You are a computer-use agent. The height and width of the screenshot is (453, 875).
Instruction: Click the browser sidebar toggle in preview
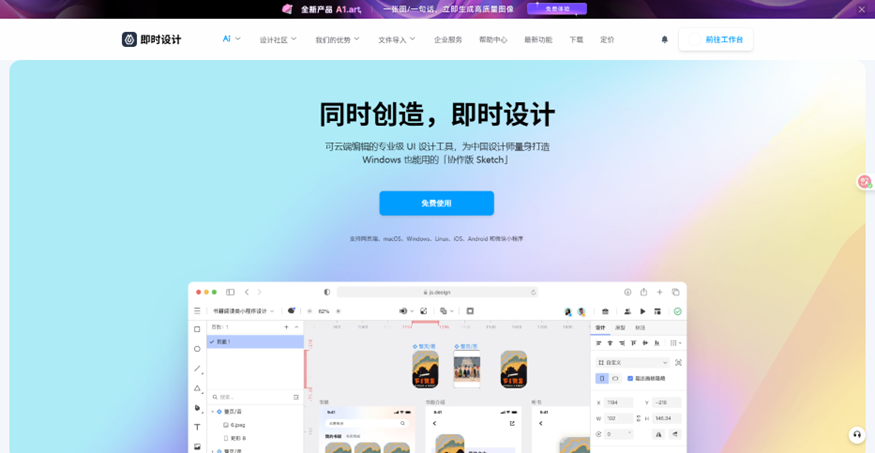(x=230, y=292)
